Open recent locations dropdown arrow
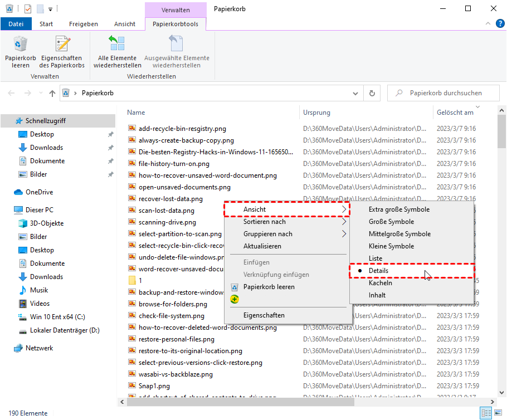The image size is (507, 420). [x=41, y=93]
